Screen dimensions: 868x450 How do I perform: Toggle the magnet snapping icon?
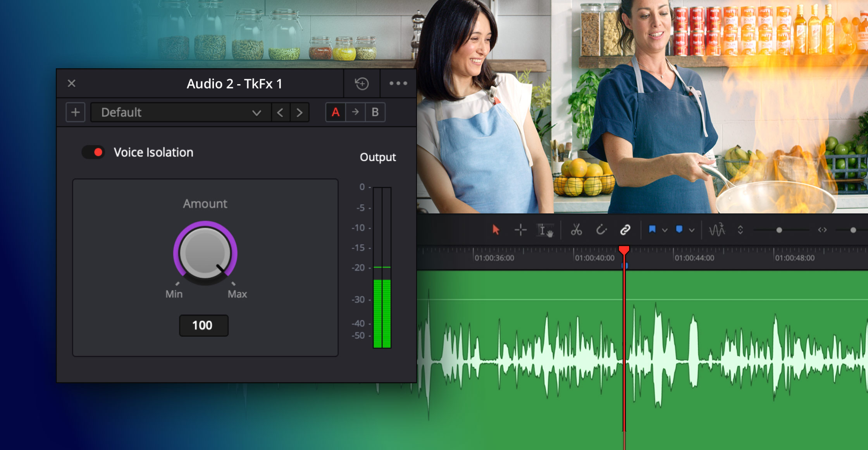(601, 230)
